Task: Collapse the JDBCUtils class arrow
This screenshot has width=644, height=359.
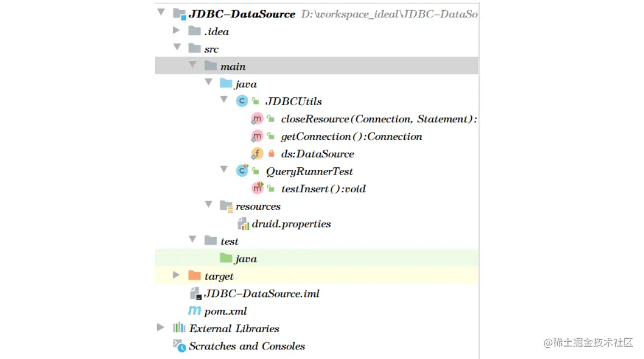Action: point(224,100)
